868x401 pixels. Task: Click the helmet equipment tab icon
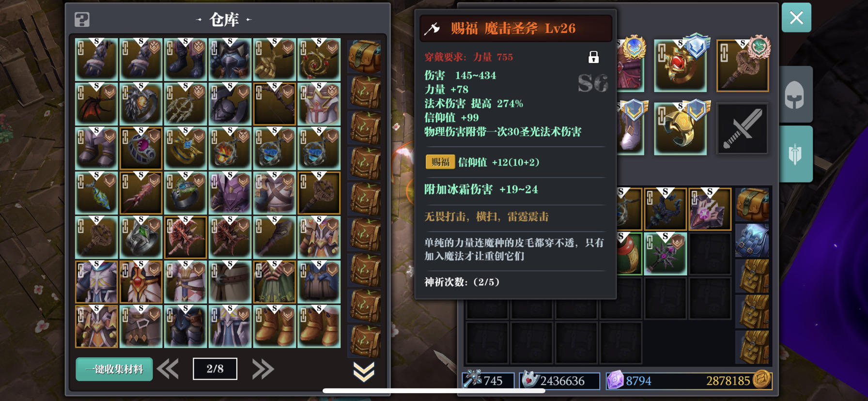coord(795,94)
